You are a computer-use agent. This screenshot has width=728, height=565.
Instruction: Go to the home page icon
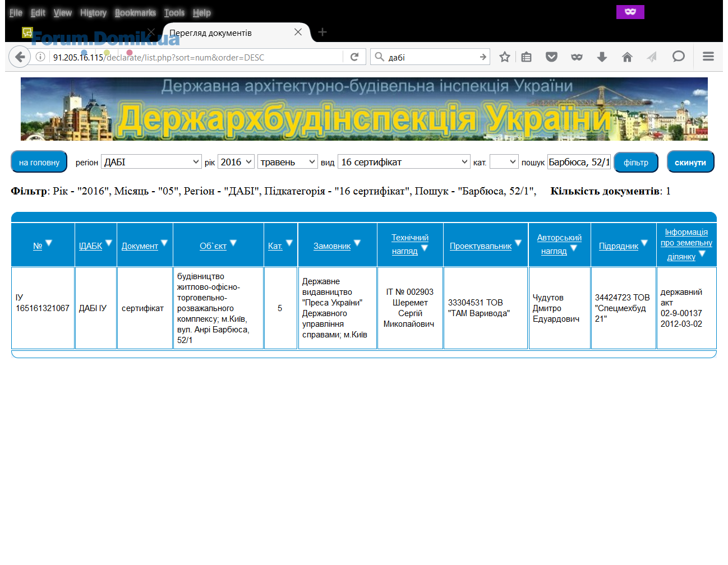[627, 57]
